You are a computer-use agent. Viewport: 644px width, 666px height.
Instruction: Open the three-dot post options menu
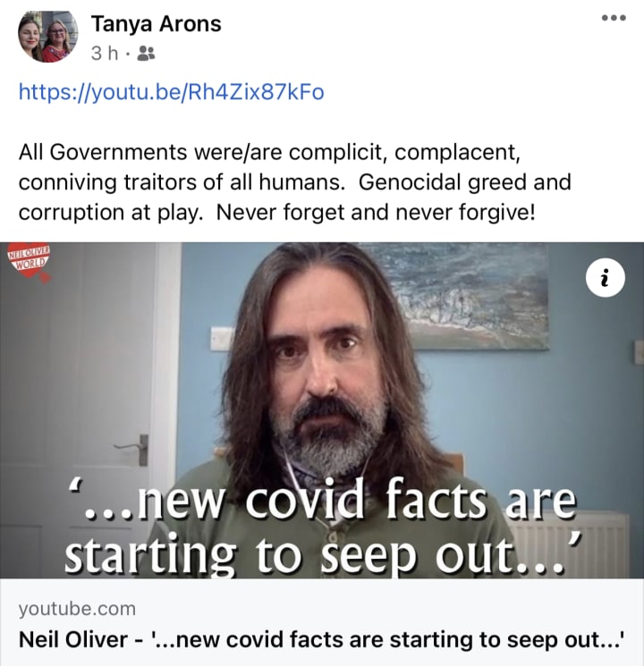[x=614, y=18]
